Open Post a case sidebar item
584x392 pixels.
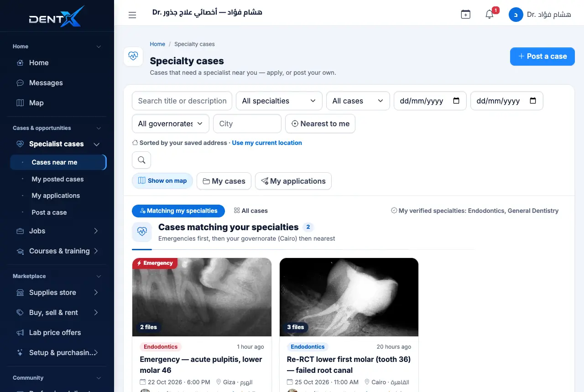58,212
